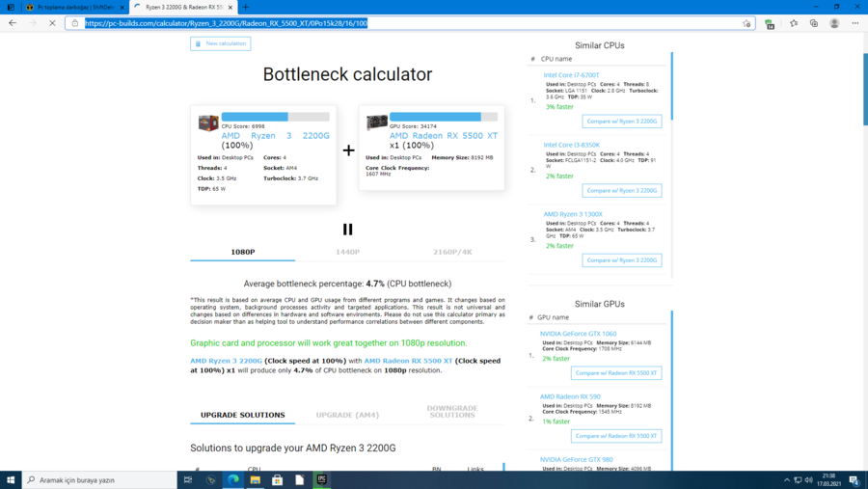868x489 pixels.
Task: Click the Similar CPUs list scrollbar
Action: (672, 86)
